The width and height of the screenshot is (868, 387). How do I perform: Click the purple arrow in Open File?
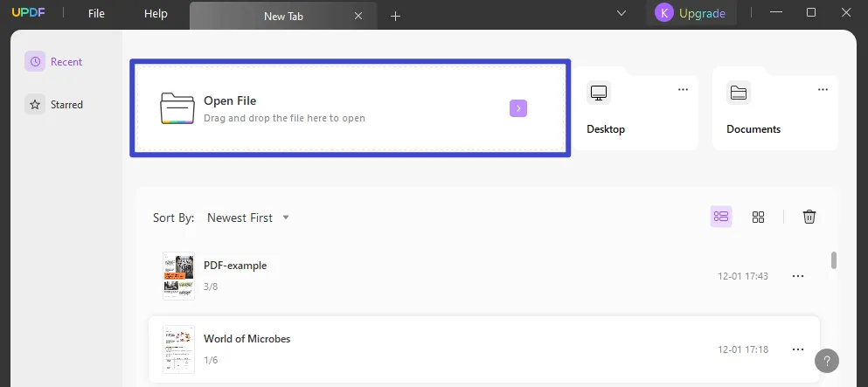518,108
